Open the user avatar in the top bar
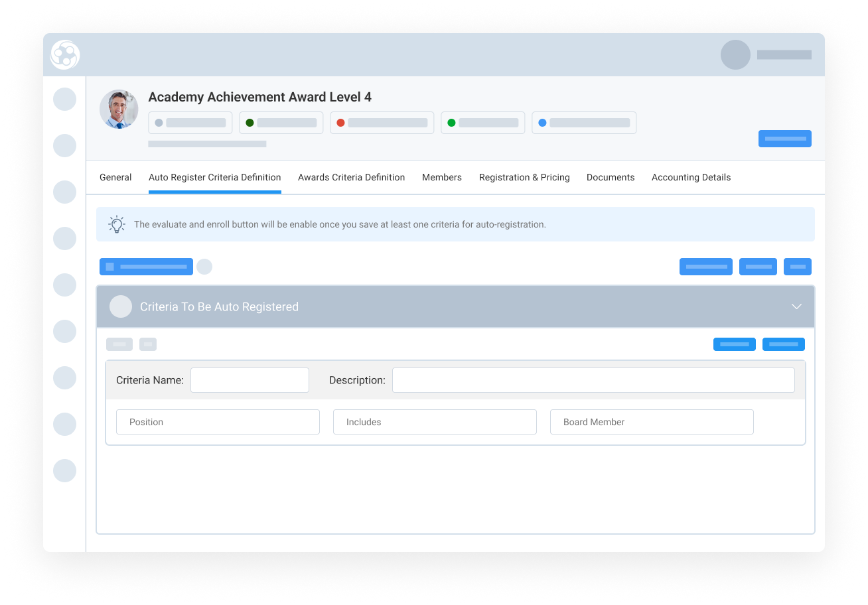Image resolution: width=868 pixels, height=605 pixels. coord(735,55)
